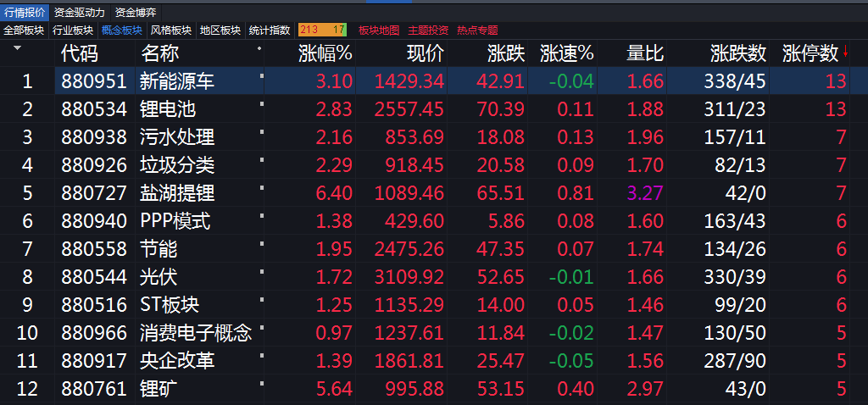Sort by the 量比 column header
The image size is (868, 405).
point(645,53)
